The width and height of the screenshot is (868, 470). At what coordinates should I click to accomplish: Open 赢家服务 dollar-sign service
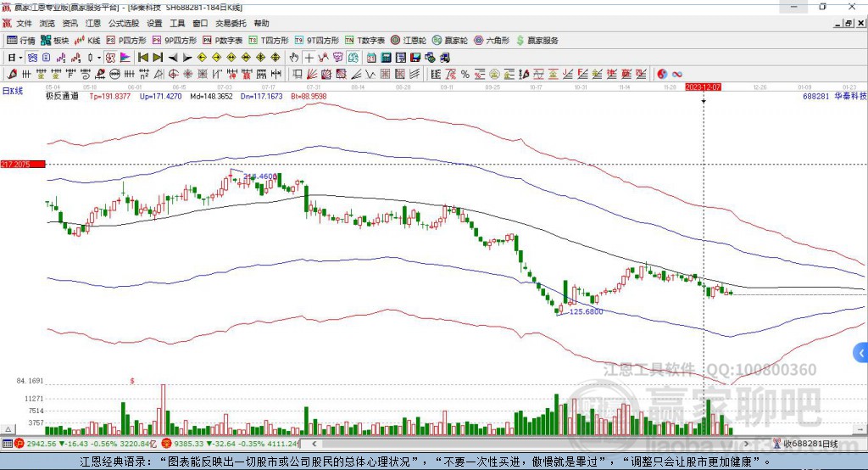coord(537,41)
